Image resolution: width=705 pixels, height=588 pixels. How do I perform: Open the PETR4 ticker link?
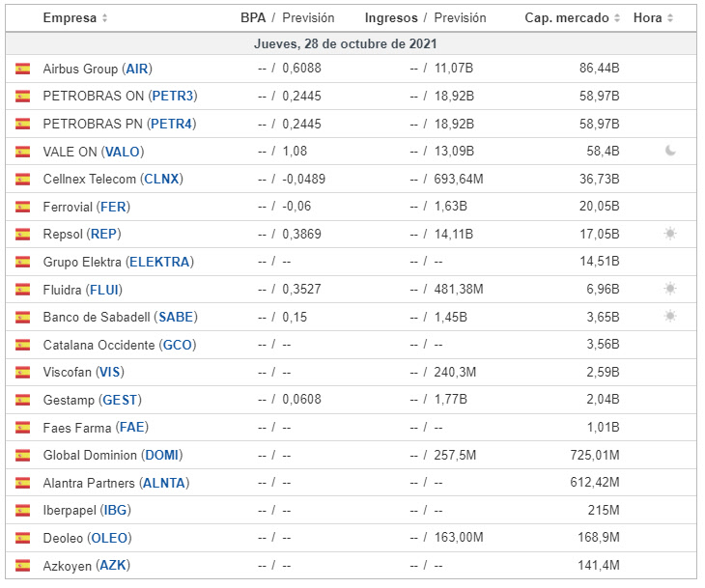click(171, 125)
